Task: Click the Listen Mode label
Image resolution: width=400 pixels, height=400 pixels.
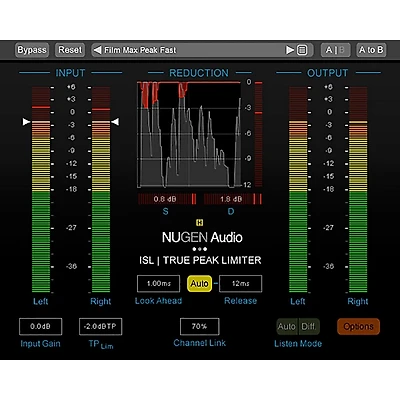Action: point(298,344)
